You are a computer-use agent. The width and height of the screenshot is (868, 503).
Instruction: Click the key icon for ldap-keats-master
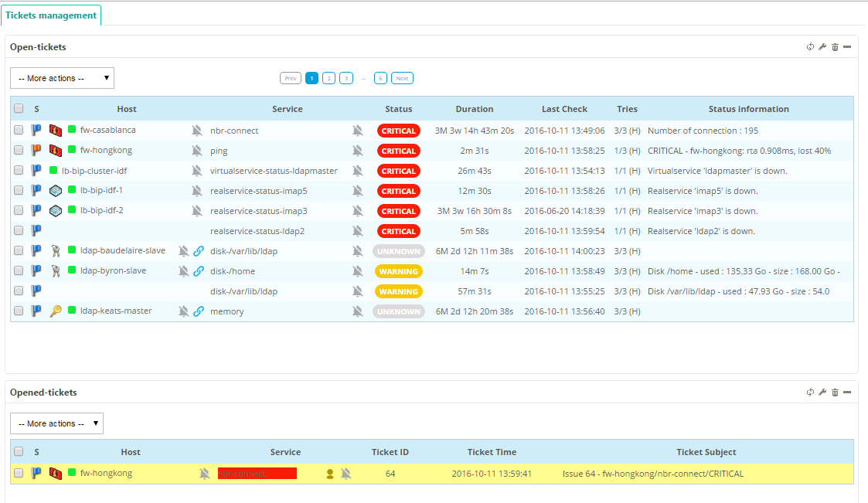(x=55, y=311)
